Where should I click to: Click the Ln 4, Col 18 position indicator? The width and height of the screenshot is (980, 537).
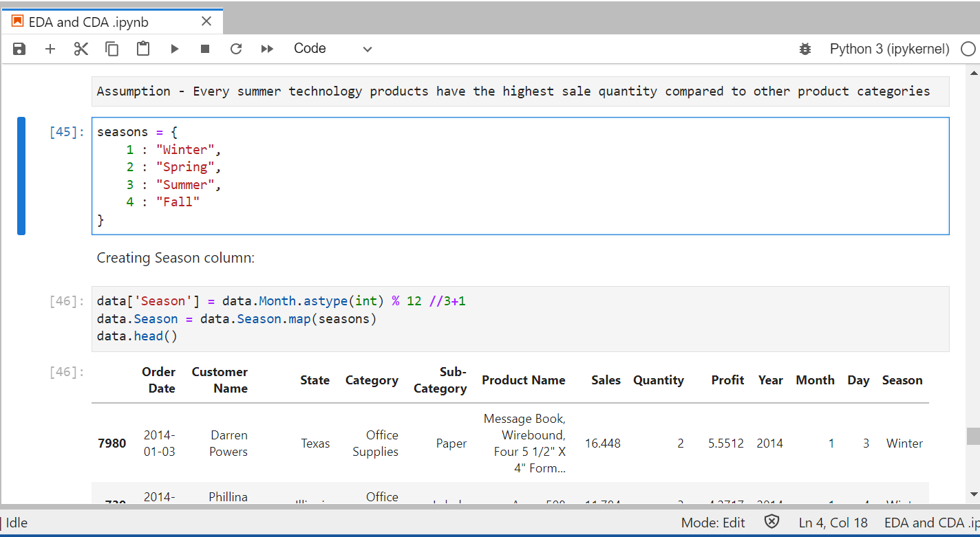(833, 522)
